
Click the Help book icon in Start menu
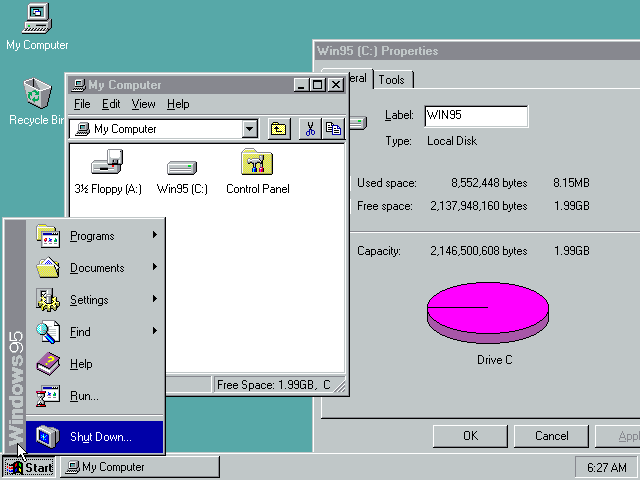[48, 364]
